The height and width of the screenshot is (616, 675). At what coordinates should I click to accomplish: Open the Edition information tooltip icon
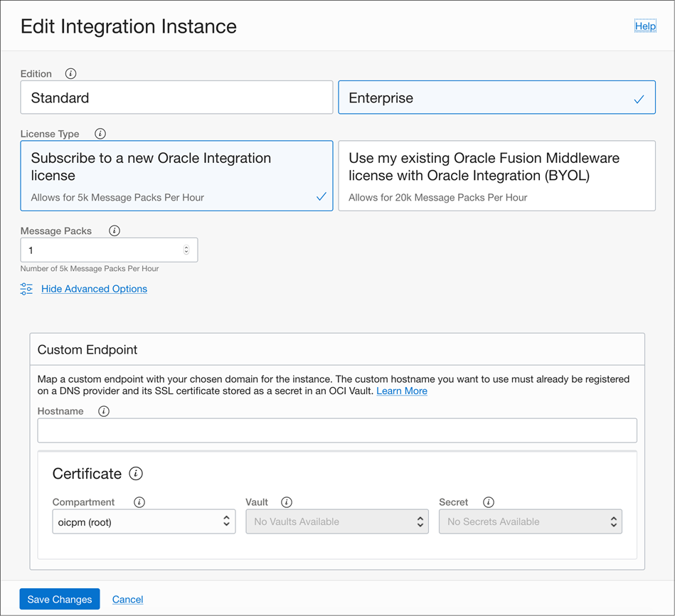70,73
